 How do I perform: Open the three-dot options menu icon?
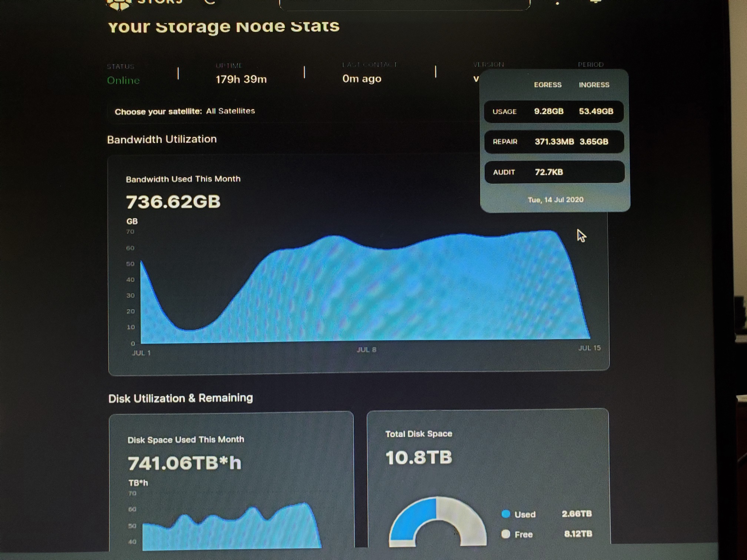557,3
